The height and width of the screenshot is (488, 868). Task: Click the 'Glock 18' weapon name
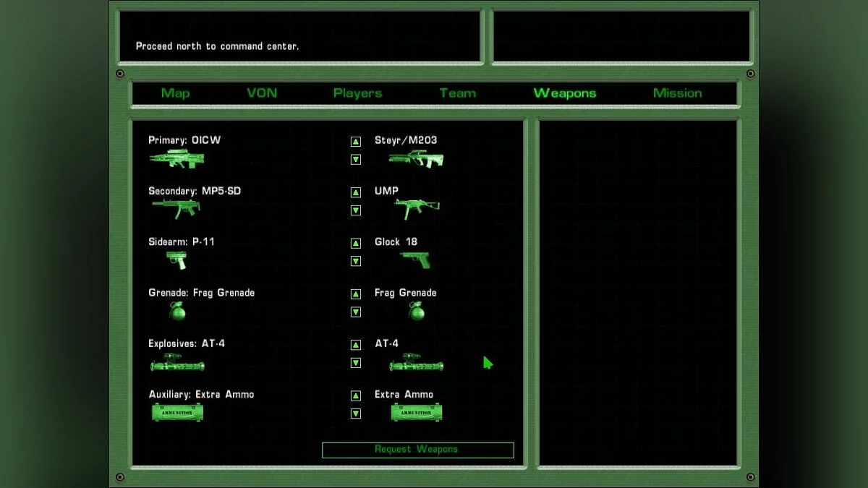(x=396, y=241)
